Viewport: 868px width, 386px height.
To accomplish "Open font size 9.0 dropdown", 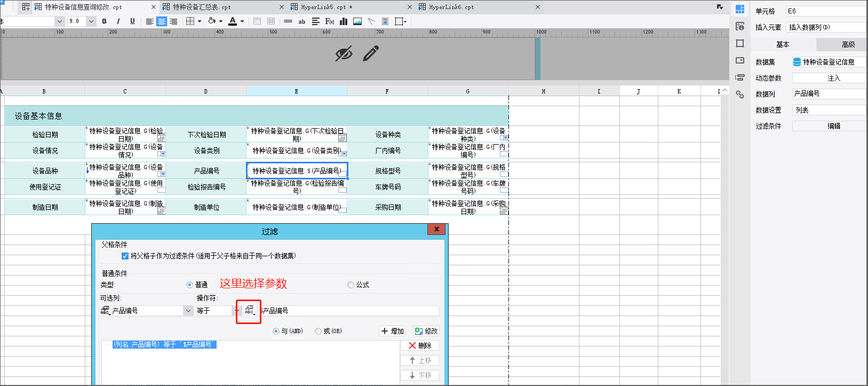I will click(x=91, y=21).
